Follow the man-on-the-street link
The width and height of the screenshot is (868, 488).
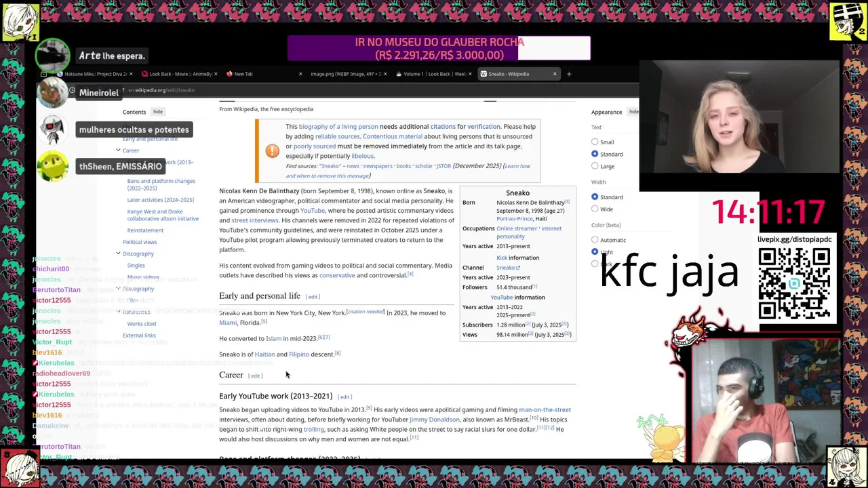pos(545,410)
